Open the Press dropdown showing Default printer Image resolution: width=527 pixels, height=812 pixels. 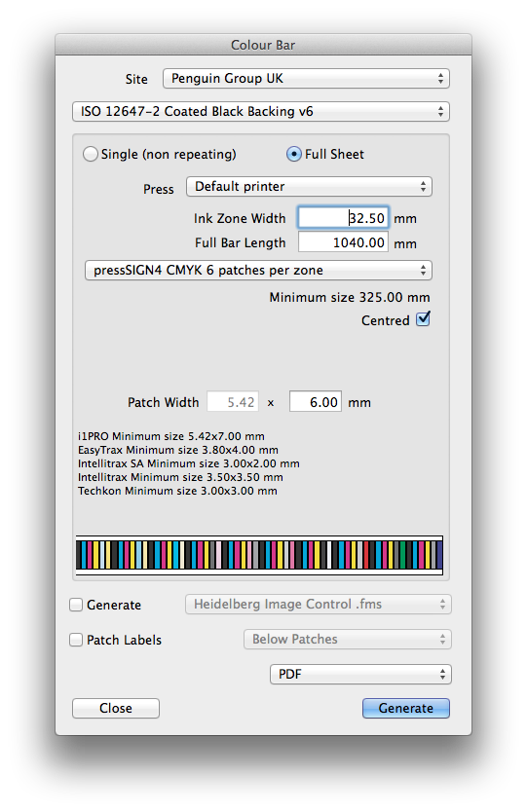point(309,187)
